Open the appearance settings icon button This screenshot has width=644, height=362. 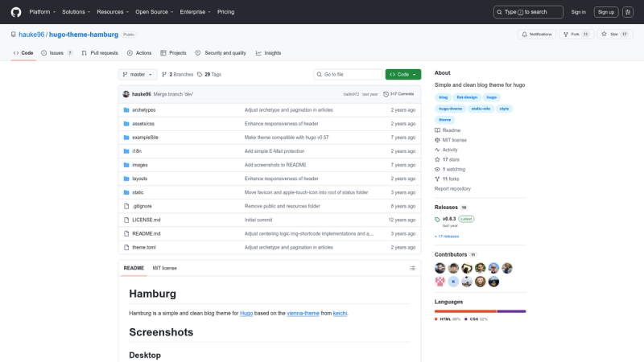point(628,12)
